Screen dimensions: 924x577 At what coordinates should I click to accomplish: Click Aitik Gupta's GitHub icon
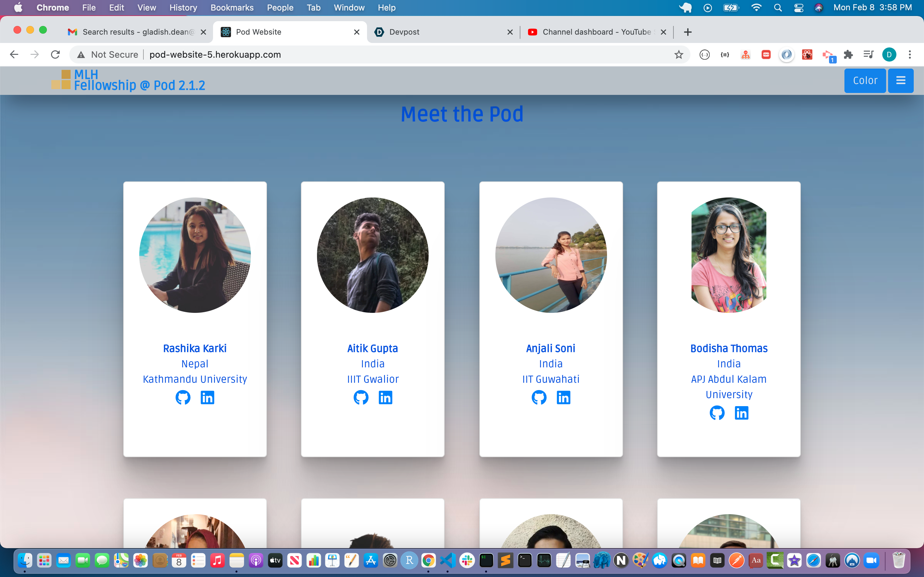[x=361, y=397]
